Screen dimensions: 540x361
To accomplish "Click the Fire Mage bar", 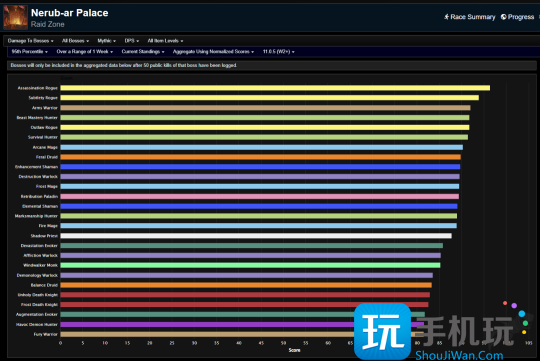I will coord(259,226).
